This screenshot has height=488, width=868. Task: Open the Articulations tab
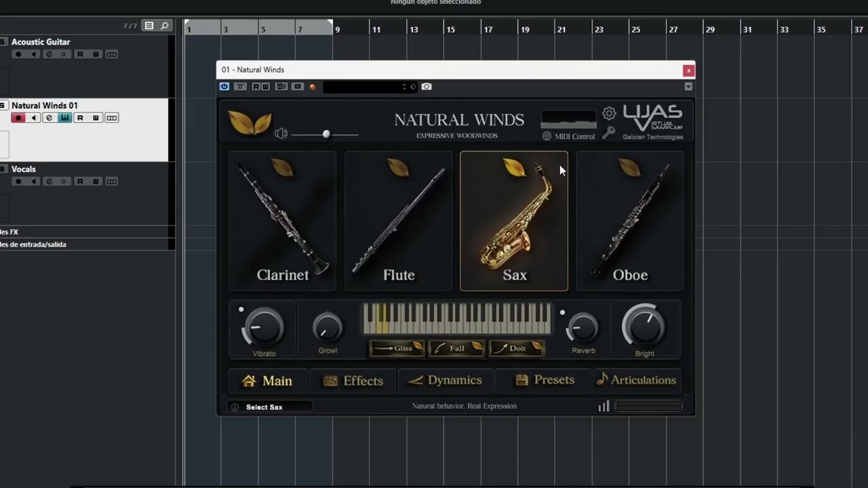click(x=636, y=380)
